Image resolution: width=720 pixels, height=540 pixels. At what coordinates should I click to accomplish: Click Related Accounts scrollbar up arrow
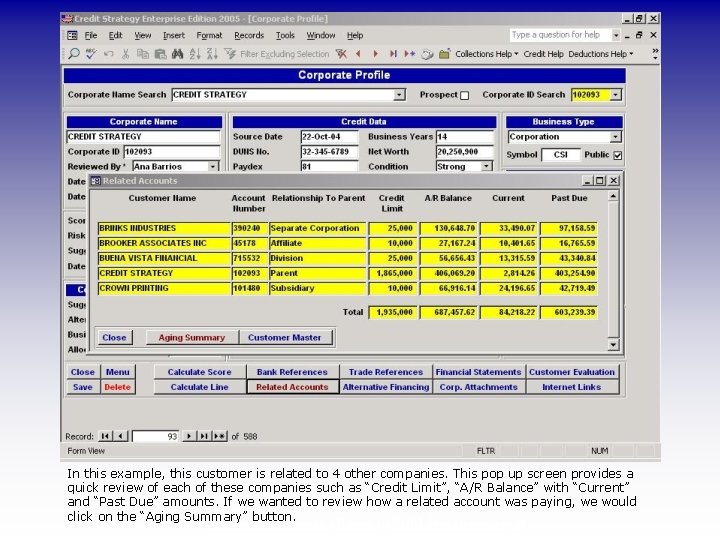613,196
